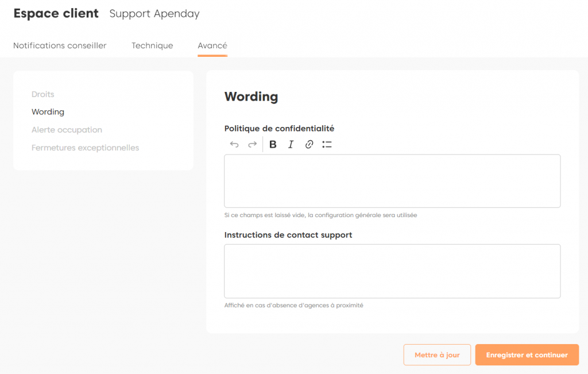Click the redo arrow in the editor toolbar
This screenshot has width=588, height=374.
252,145
